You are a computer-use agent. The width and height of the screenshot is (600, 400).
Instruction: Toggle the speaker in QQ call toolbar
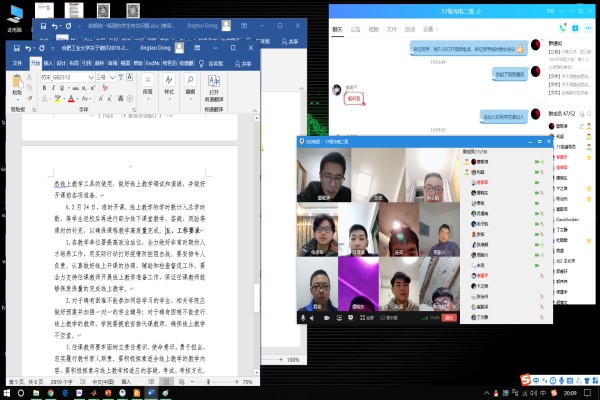point(312,318)
